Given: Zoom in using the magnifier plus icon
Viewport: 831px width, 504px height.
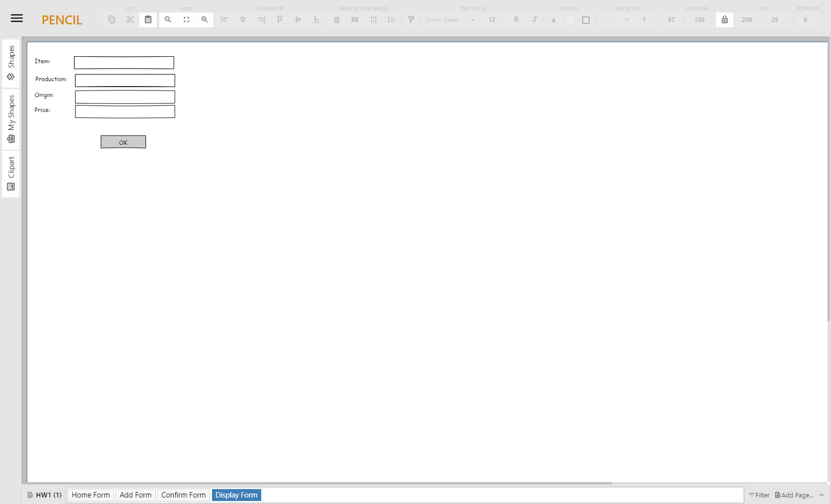Looking at the screenshot, I should pos(205,20).
